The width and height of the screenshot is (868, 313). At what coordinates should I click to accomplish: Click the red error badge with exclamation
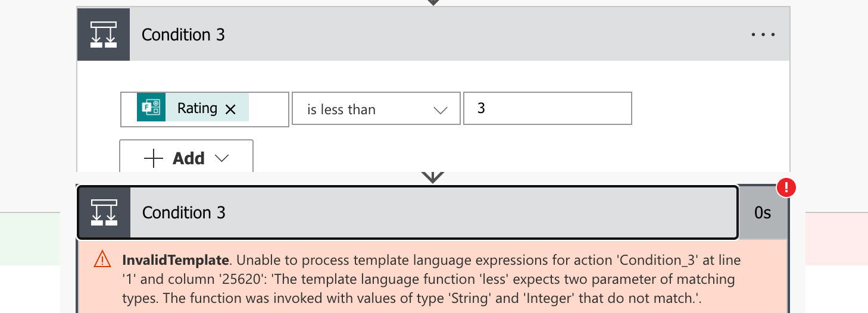tap(786, 187)
